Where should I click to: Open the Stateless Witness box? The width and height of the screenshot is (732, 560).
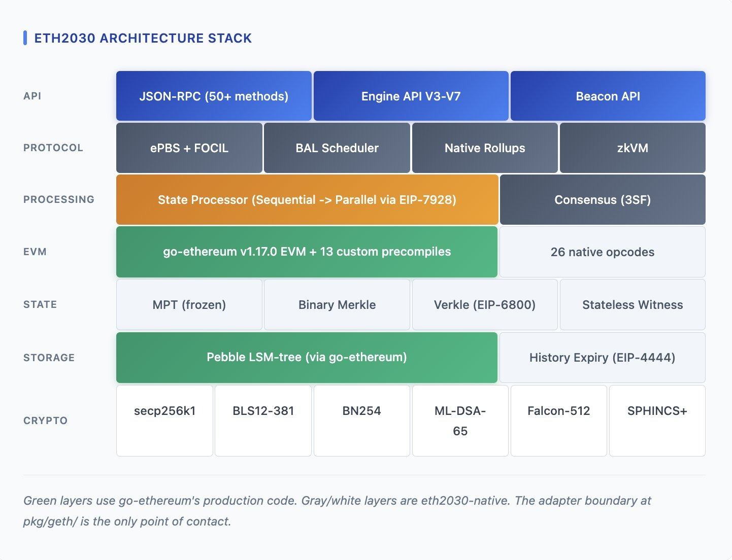pyautogui.click(x=633, y=305)
